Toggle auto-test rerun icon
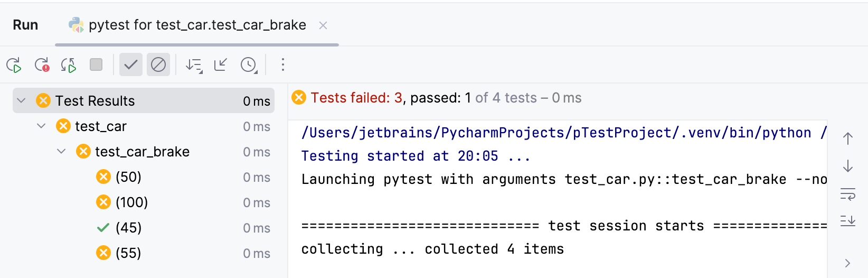The image size is (868, 278). click(69, 65)
